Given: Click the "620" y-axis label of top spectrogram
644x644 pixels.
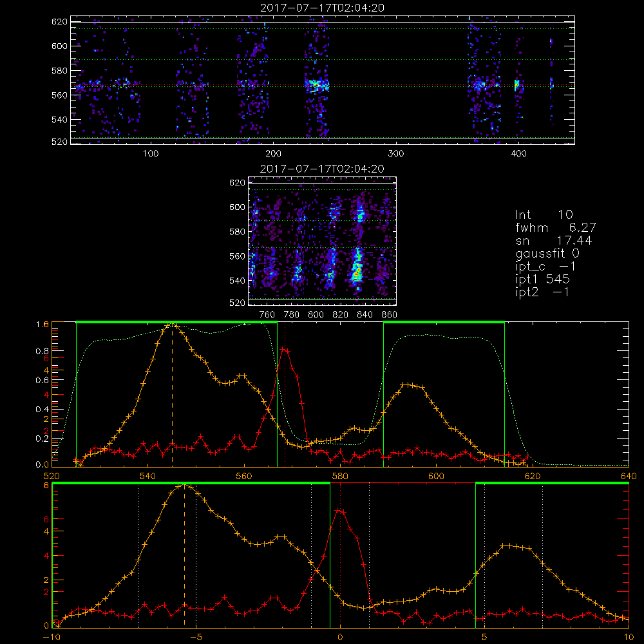Looking at the screenshot, I should coord(59,21).
